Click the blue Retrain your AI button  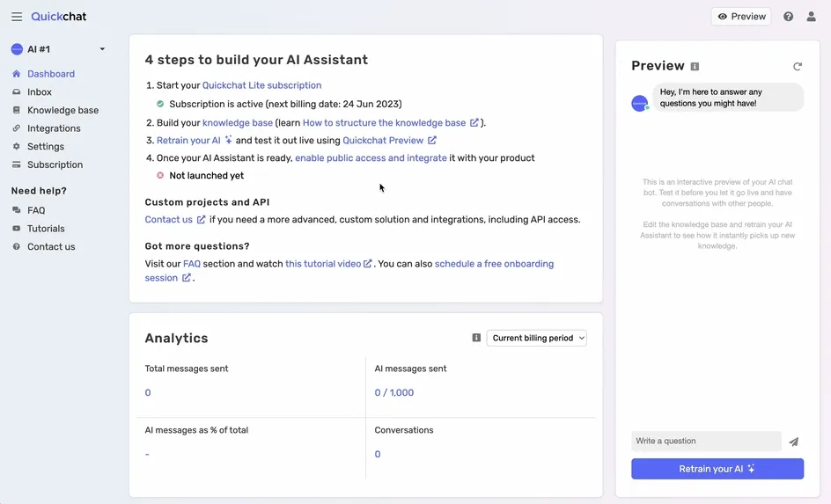point(717,469)
